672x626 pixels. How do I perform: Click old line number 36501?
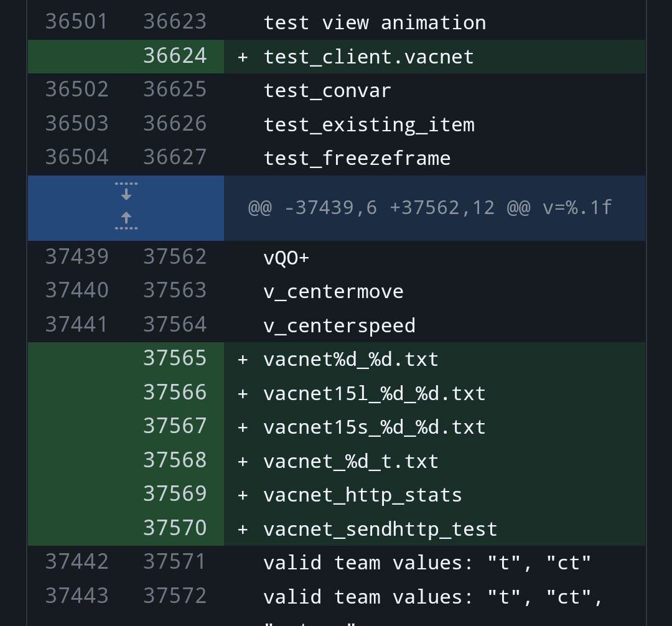coord(77,22)
